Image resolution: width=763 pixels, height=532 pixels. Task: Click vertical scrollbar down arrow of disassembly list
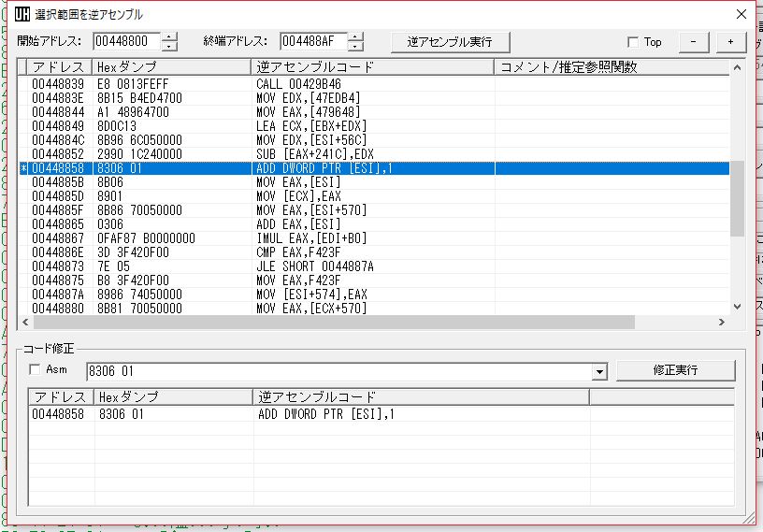(x=737, y=307)
